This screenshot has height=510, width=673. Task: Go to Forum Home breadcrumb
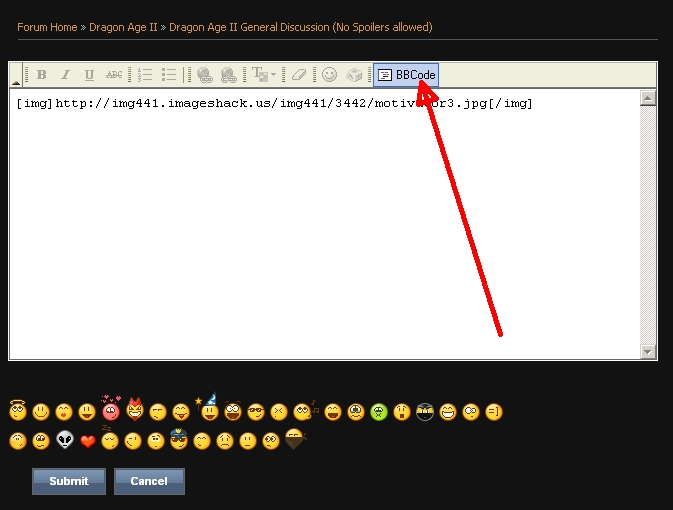click(47, 27)
